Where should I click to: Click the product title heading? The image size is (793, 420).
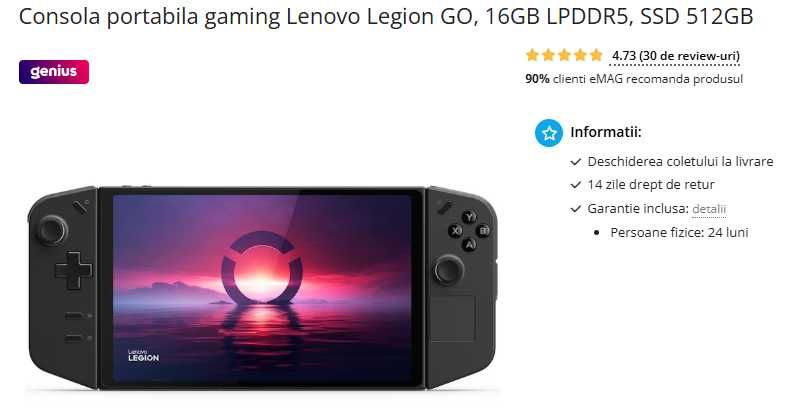(386, 16)
